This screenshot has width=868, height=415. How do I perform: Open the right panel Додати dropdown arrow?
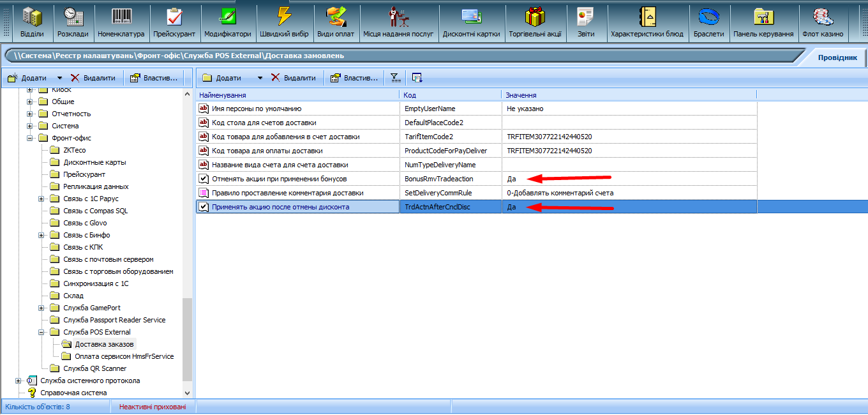click(260, 78)
